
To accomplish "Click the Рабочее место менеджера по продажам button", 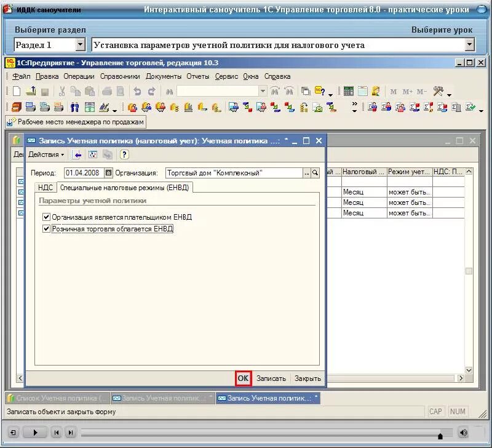I will (76, 122).
